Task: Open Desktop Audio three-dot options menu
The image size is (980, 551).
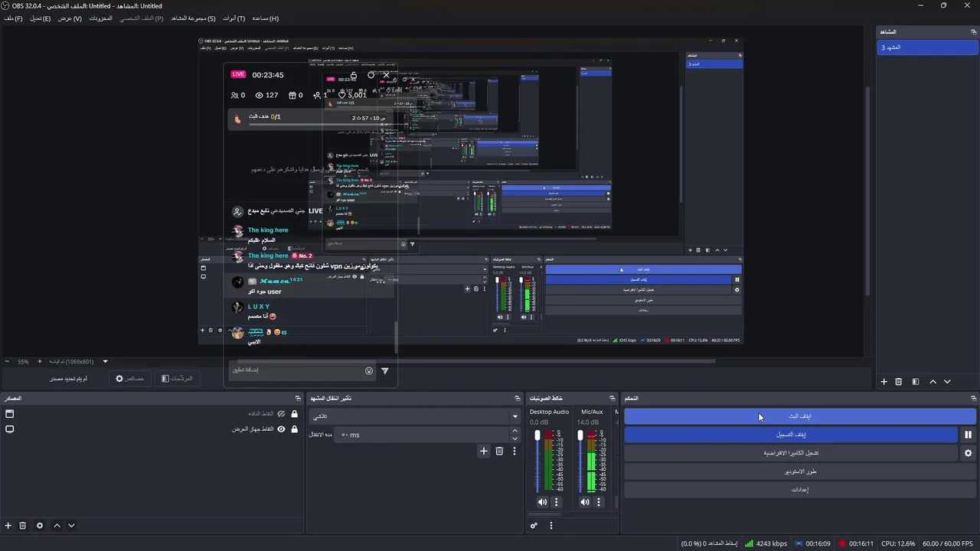Action: (x=557, y=502)
